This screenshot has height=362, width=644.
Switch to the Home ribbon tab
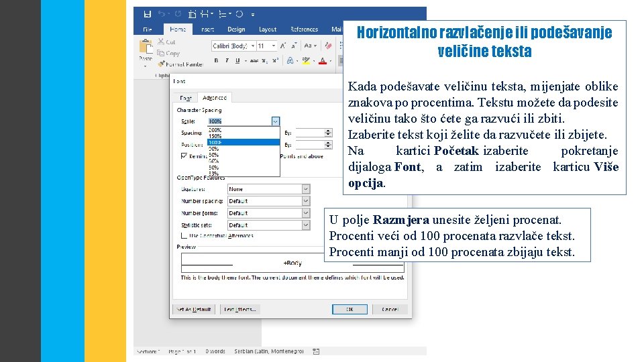pyautogui.click(x=177, y=29)
